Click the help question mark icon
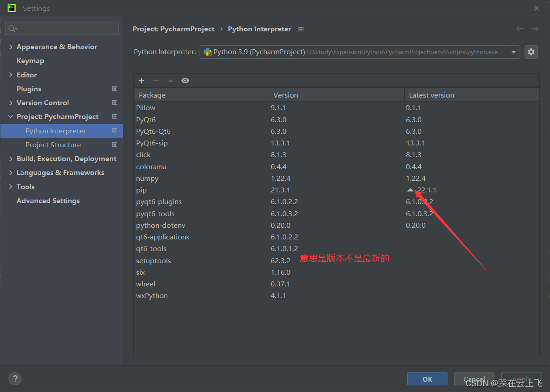Screen dimensions: 550x392 click(x=15, y=379)
